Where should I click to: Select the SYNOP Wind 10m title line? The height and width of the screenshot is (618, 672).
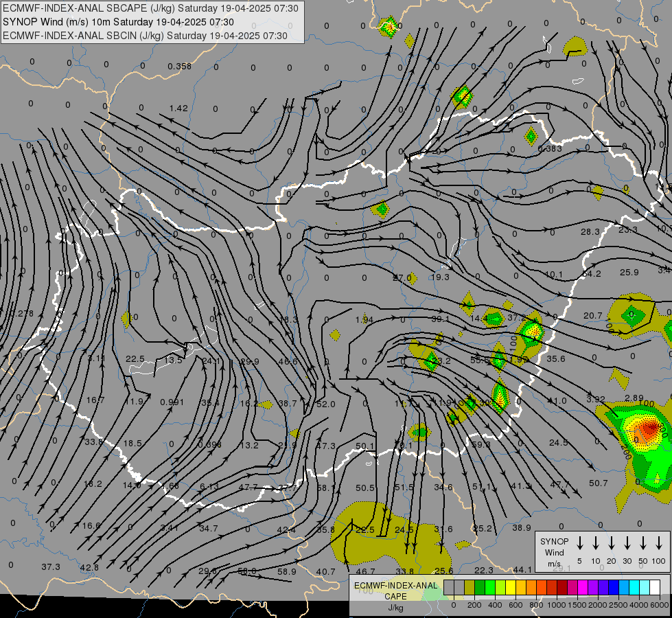[118, 22]
